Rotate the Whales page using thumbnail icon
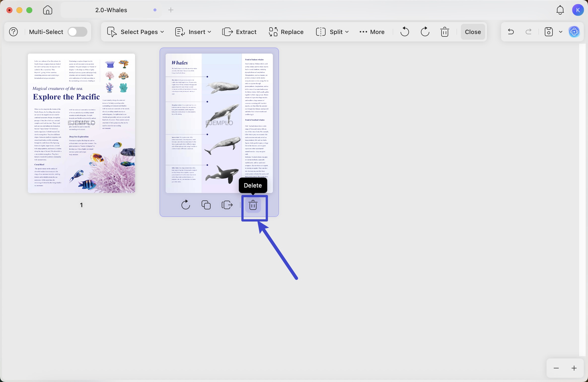The width and height of the screenshot is (588, 382). pyautogui.click(x=185, y=205)
